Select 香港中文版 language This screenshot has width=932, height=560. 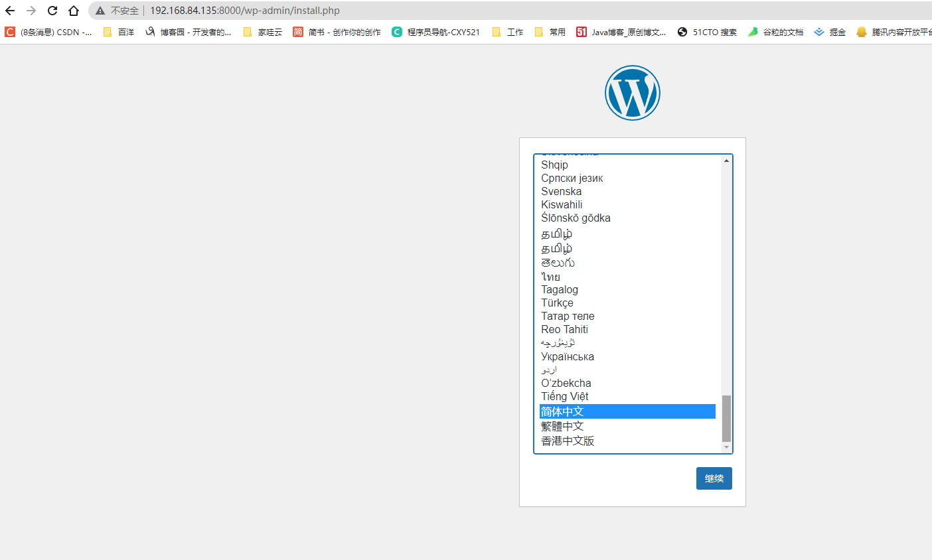coord(627,441)
